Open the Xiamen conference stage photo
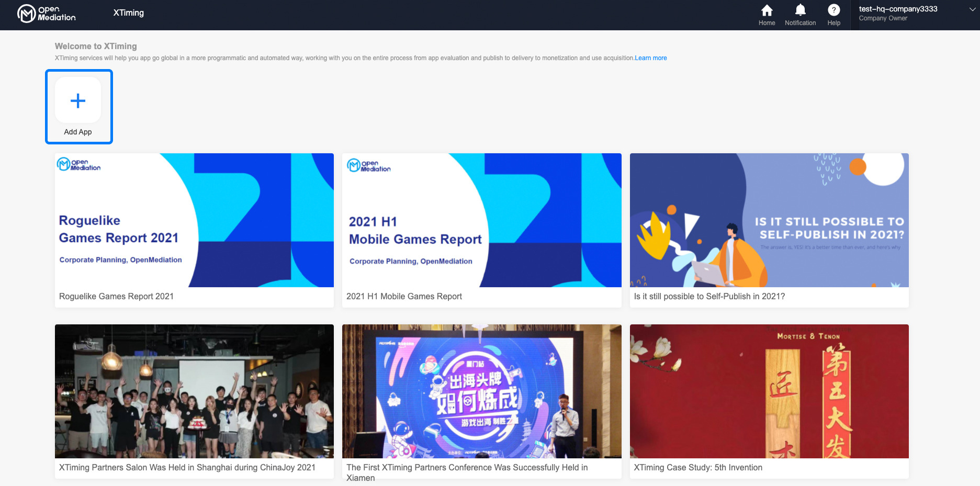The image size is (980, 486). point(482,391)
